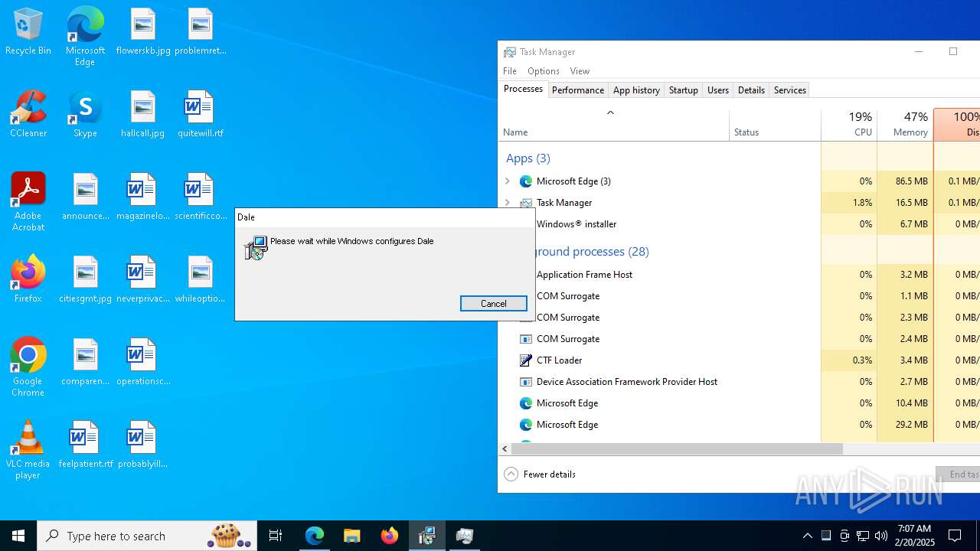Select the hallcall.jpg desktop file
Screen dimensions: 980x551
[142, 115]
